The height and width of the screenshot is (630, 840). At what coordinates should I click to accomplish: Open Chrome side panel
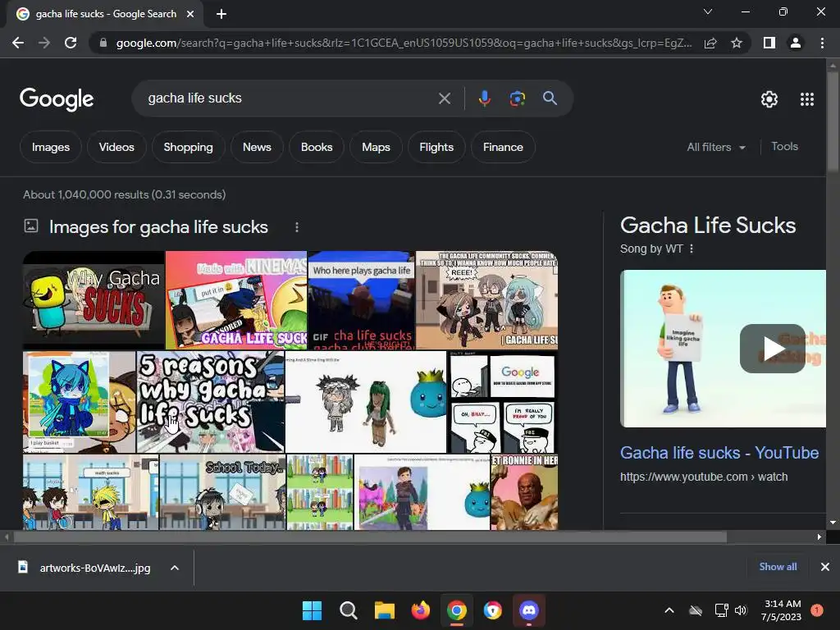(769, 43)
